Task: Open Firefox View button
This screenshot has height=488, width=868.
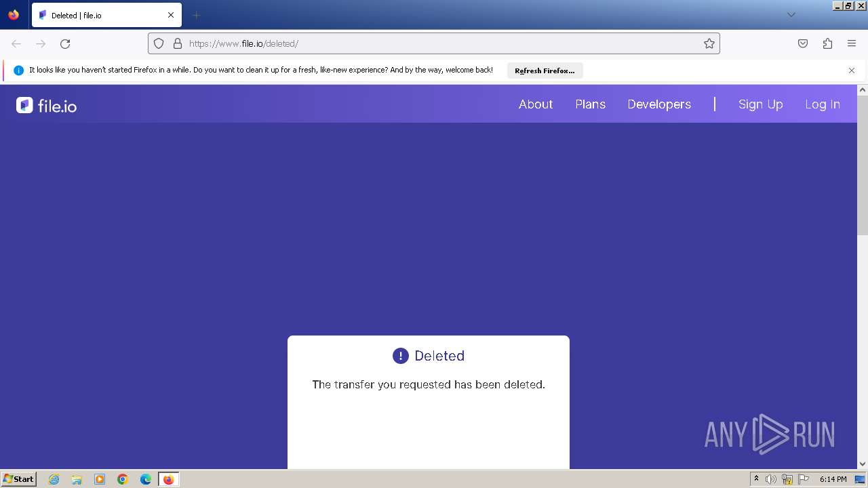Action: coord(14,15)
